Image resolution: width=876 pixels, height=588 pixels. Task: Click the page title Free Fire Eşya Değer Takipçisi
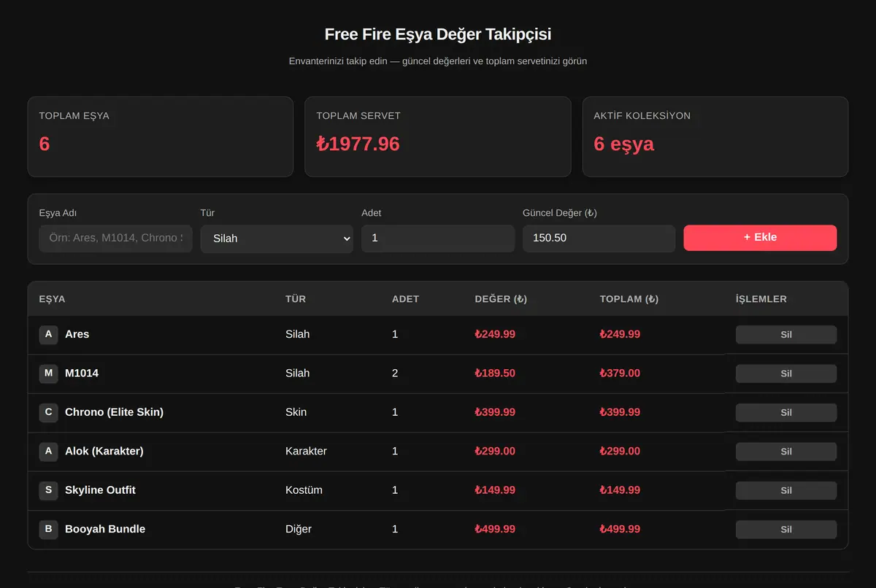pos(438,34)
